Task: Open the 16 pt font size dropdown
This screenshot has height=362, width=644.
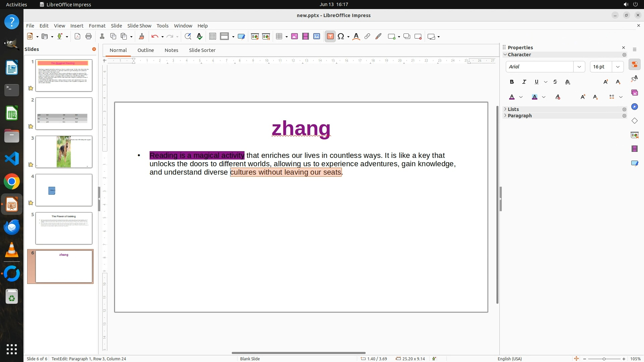Action: click(x=618, y=67)
